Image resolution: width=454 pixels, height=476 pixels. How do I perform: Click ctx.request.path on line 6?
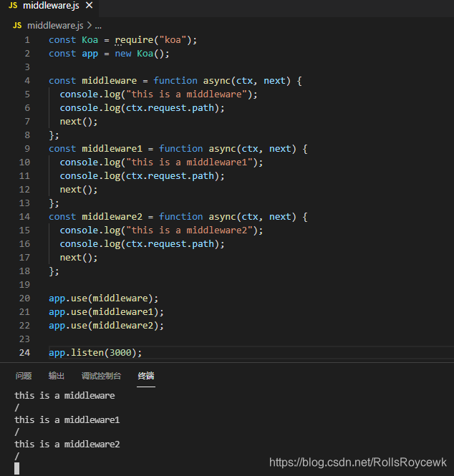tap(170, 108)
